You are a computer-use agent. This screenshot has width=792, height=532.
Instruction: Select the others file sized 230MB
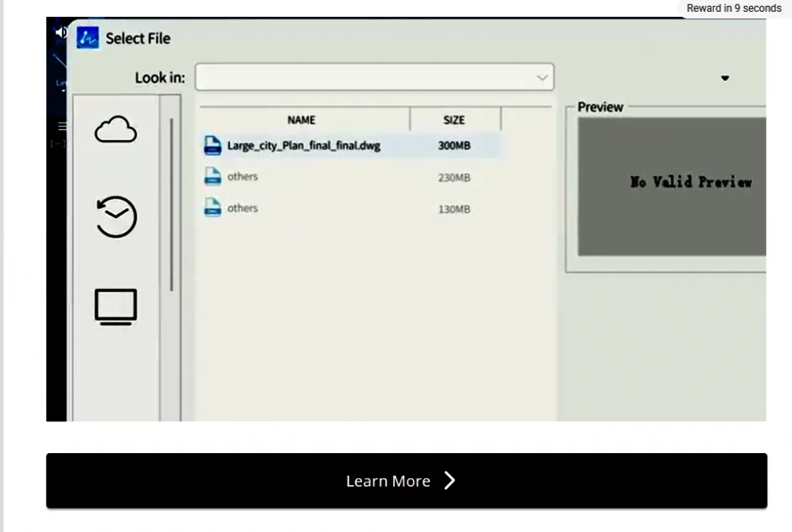243,177
